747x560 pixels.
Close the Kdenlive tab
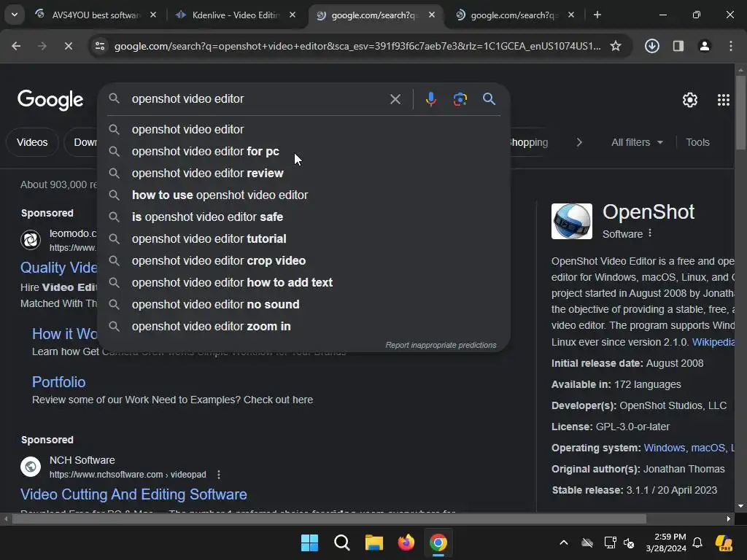pyautogui.click(x=293, y=15)
